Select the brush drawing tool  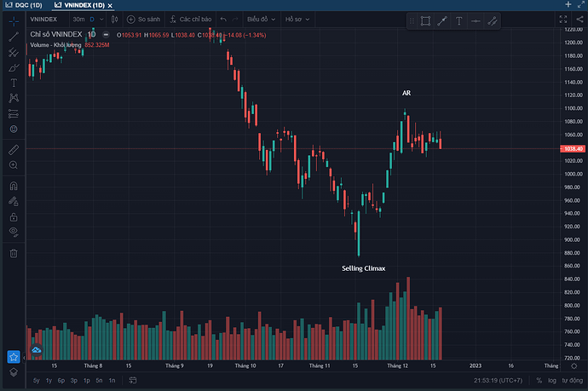pos(14,67)
